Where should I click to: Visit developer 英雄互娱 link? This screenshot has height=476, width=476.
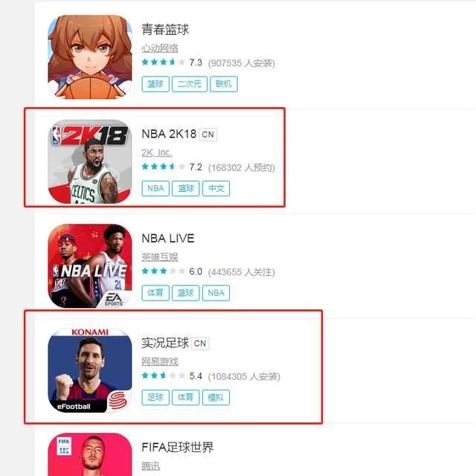pos(160,257)
